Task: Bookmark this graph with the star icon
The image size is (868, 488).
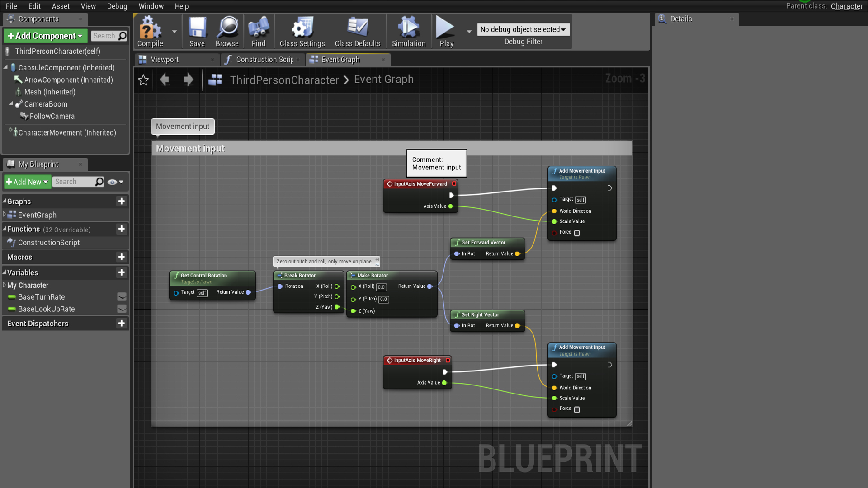Action: (143, 80)
